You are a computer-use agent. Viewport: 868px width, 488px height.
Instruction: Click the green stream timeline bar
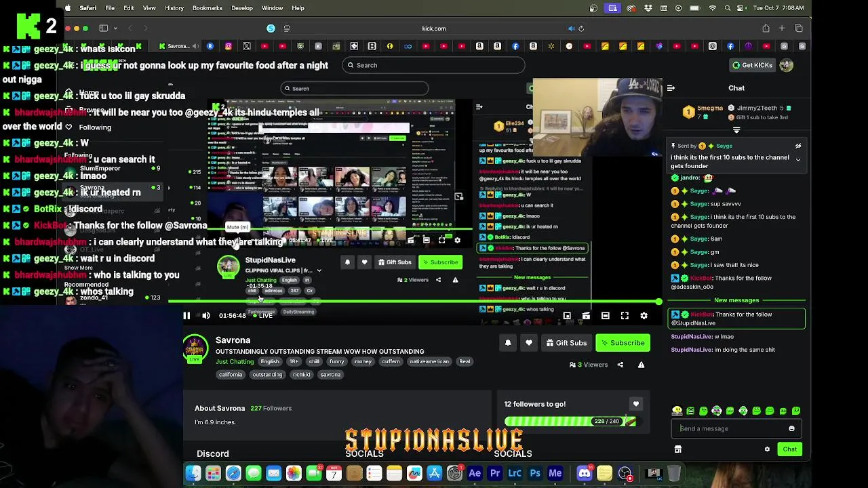pyautogui.click(x=414, y=302)
